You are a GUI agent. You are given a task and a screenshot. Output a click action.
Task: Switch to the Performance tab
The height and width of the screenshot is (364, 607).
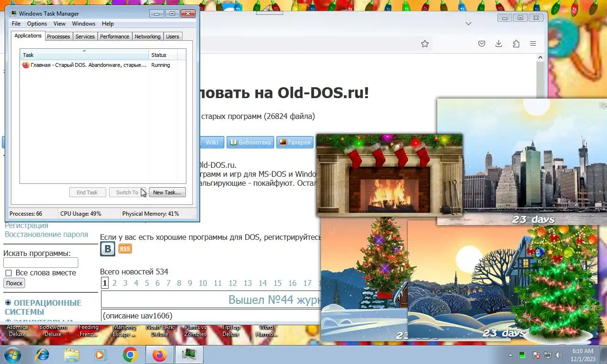pos(114,36)
